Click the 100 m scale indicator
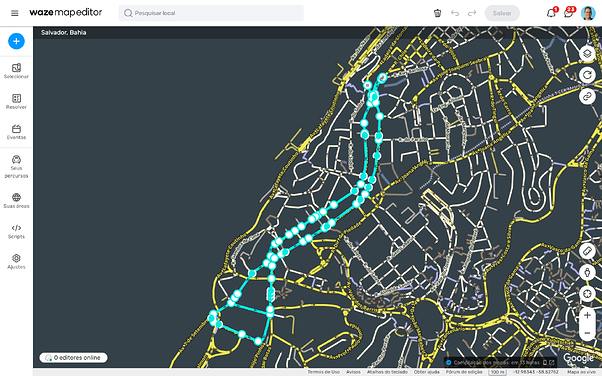The width and height of the screenshot is (602, 376). (498, 372)
